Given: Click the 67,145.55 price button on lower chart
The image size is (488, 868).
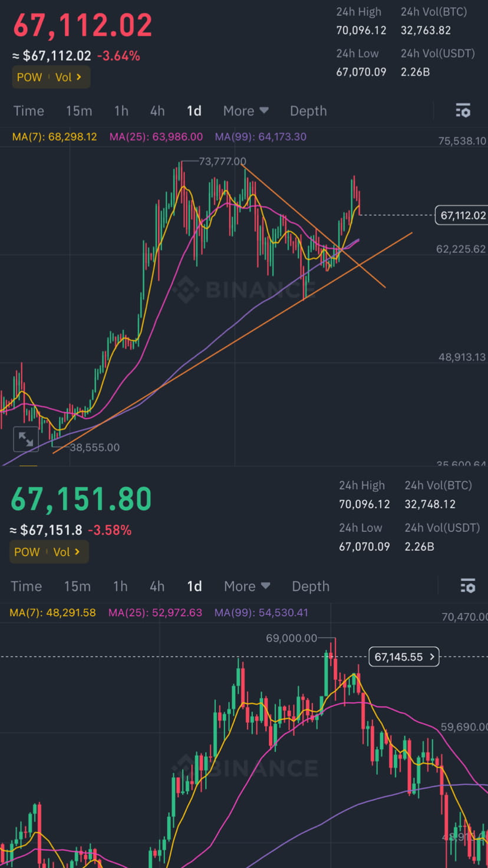Looking at the screenshot, I should coord(403,656).
